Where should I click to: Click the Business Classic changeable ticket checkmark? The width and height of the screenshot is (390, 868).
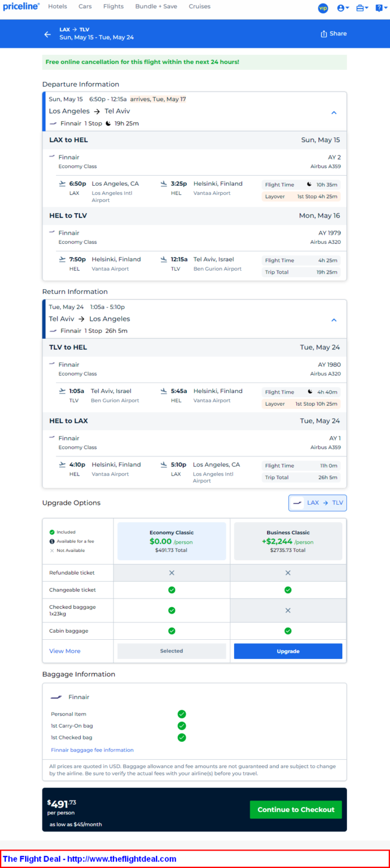(x=288, y=590)
